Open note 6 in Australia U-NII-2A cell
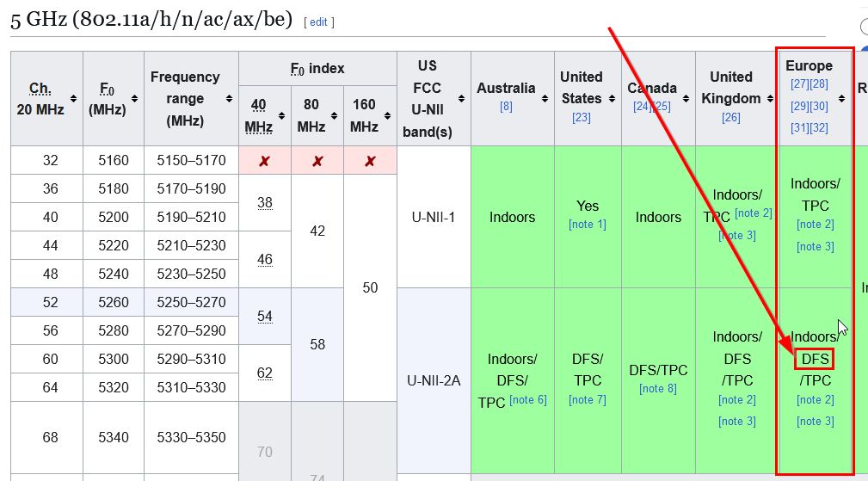 (528, 399)
